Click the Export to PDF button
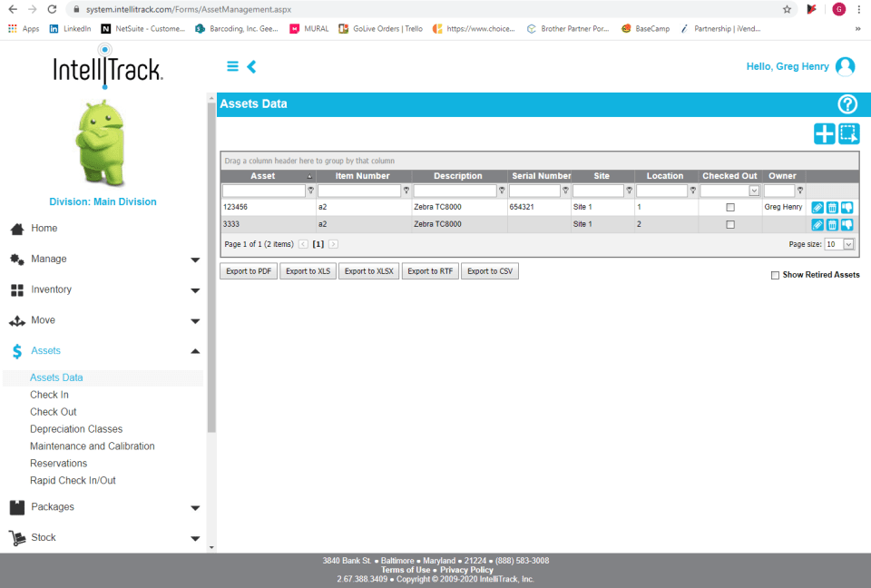 pyautogui.click(x=248, y=270)
